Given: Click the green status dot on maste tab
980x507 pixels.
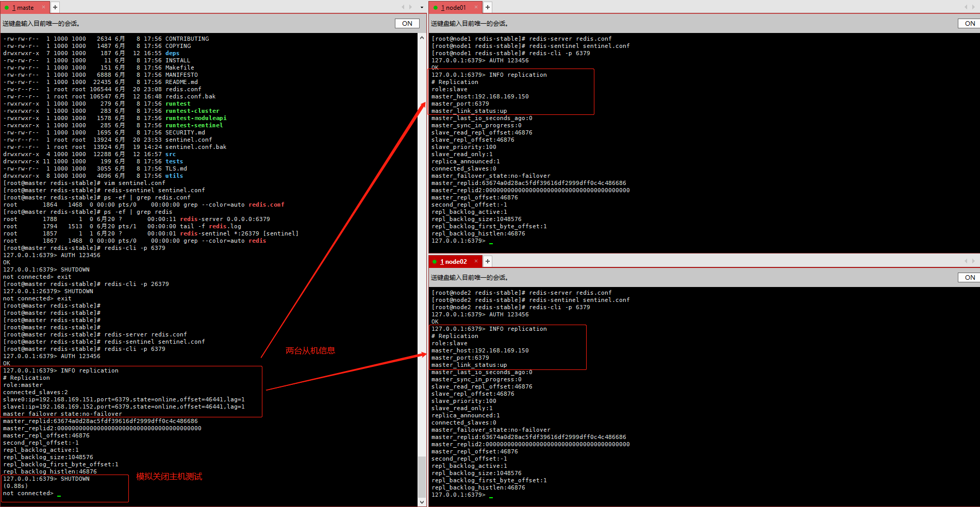Looking at the screenshot, I should tap(7, 8).
